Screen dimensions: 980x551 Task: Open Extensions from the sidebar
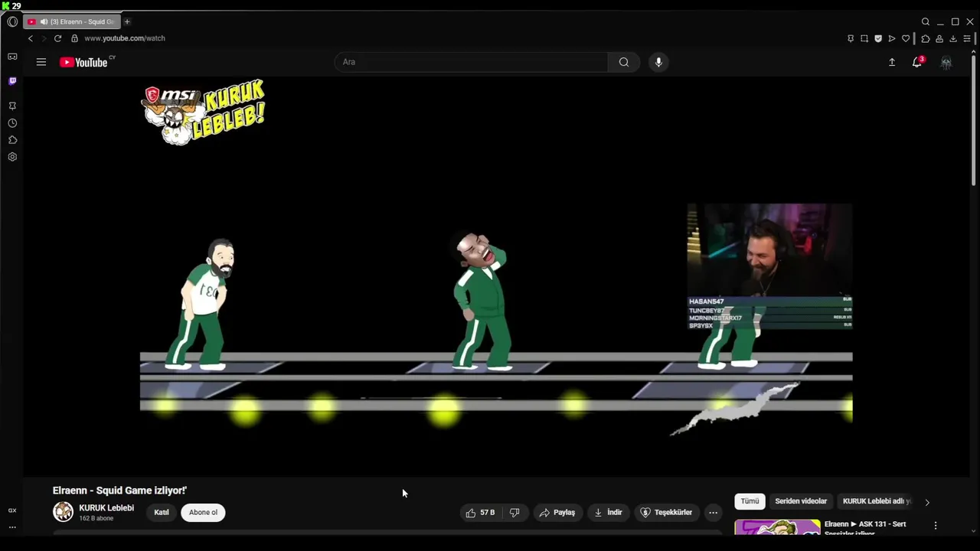(12, 140)
